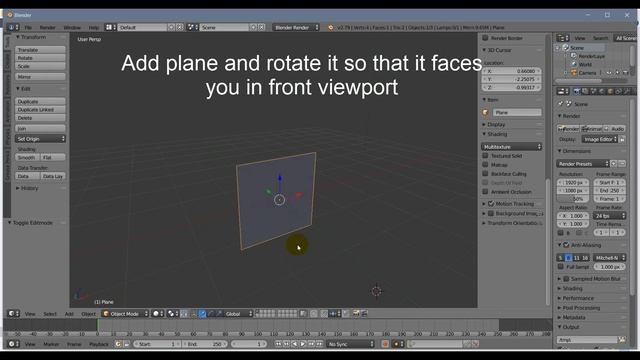Image resolution: width=640 pixels, height=360 pixels.
Task: Switch to Object properties tab
Action: 611,91
